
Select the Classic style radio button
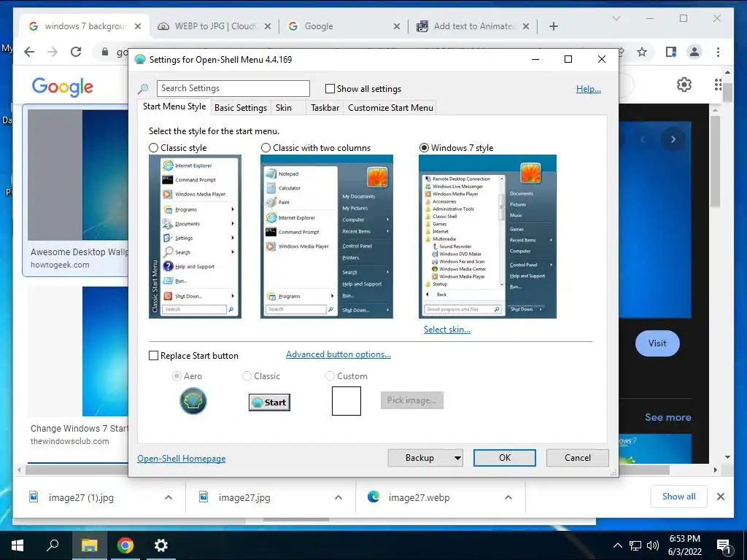click(x=153, y=147)
